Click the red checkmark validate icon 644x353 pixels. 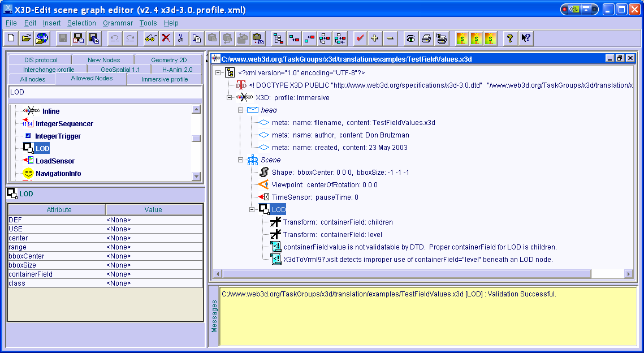359,38
